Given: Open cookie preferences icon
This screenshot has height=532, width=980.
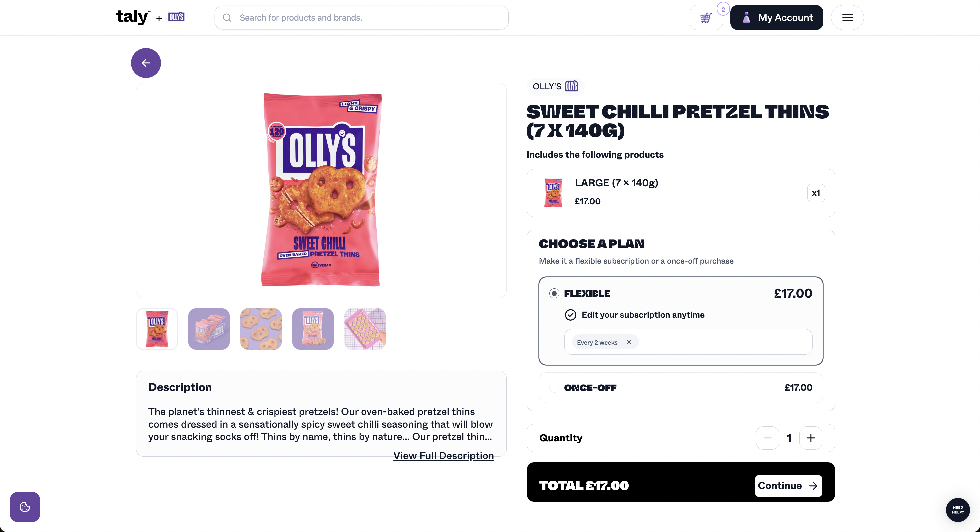Looking at the screenshot, I should pos(25,507).
